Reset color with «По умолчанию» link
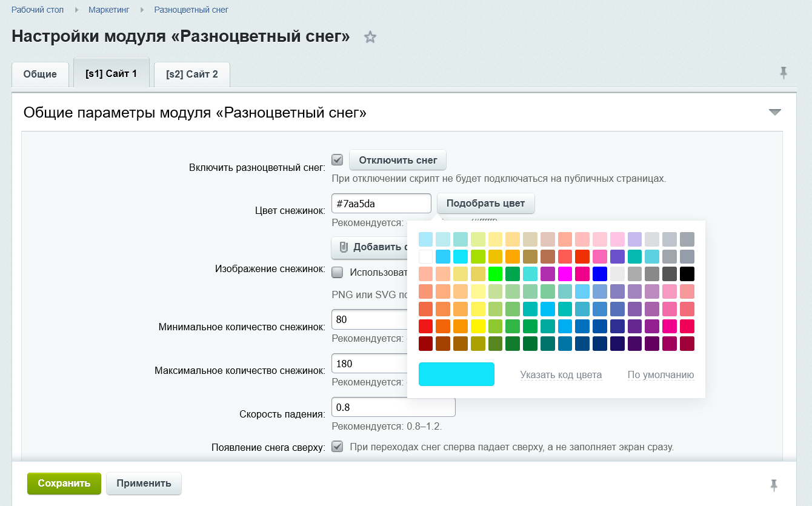Image resolution: width=812 pixels, height=506 pixels. click(660, 375)
